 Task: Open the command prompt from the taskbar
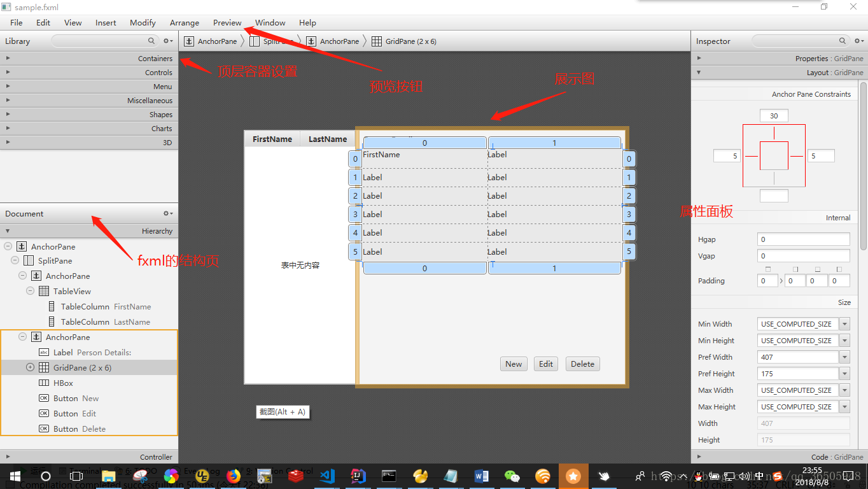(389, 476)
